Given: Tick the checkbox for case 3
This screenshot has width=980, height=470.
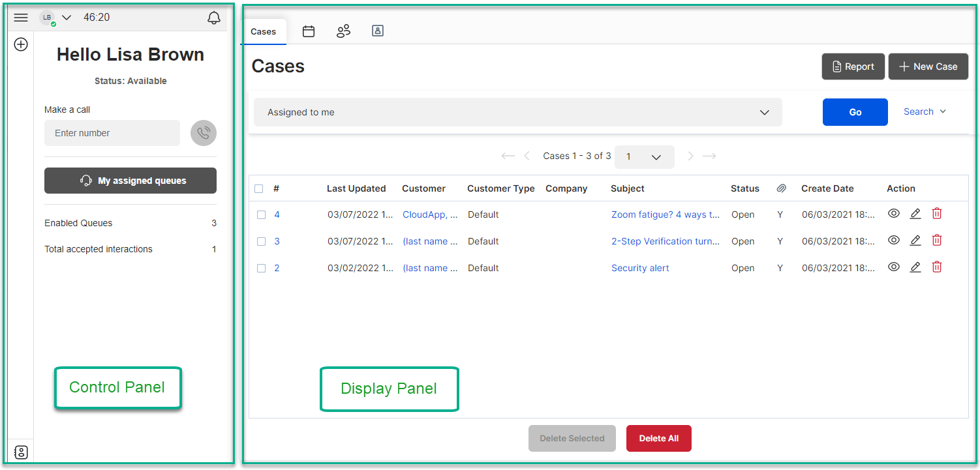Looking at the screenshot, I should coord(261,241).
